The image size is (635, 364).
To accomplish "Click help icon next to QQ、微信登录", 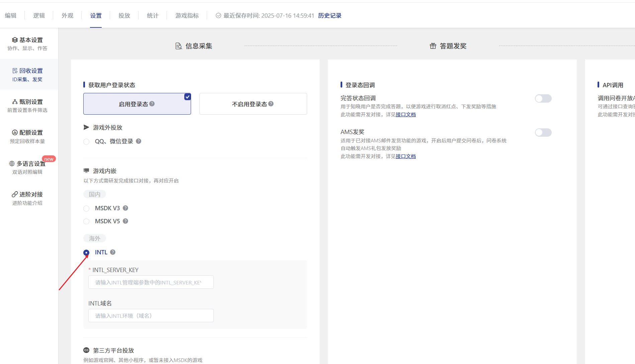I will pyautogui.click(x=139, y=141).
